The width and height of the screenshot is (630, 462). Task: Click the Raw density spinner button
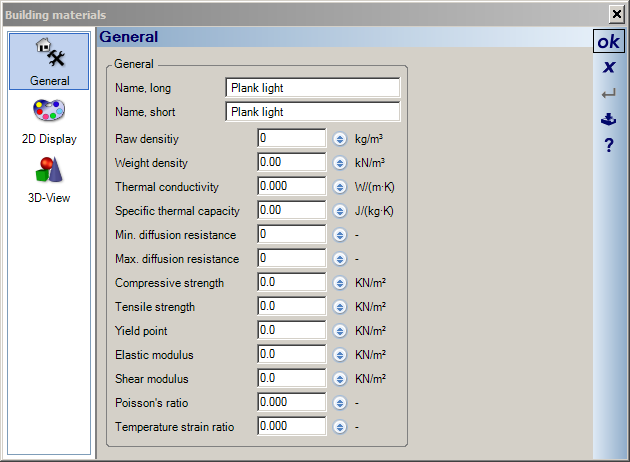click(x=340, y=139)
